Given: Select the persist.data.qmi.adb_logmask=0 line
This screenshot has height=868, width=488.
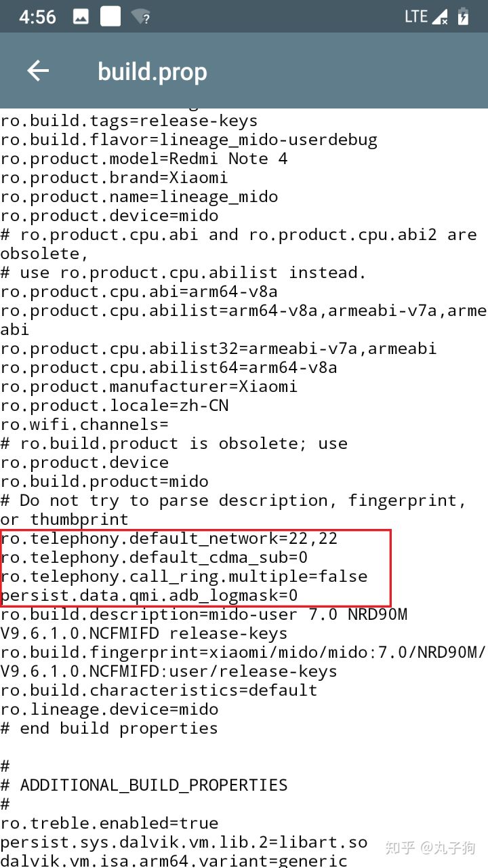Looking at the screenshot, I should (x=149, y=595).
